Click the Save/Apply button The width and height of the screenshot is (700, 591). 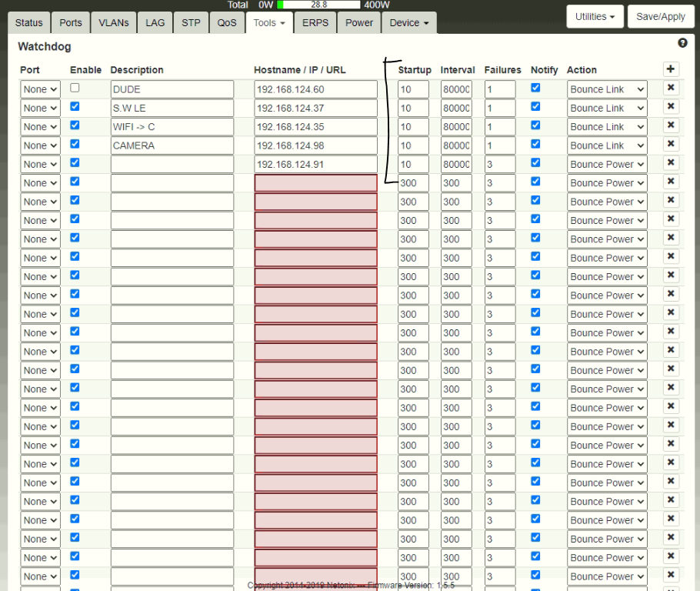click(660, 17)
